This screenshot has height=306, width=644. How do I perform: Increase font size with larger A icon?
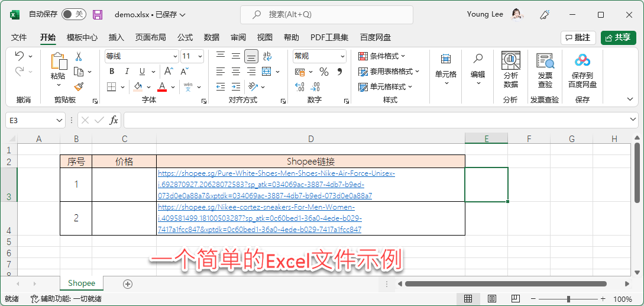[169, 72]
